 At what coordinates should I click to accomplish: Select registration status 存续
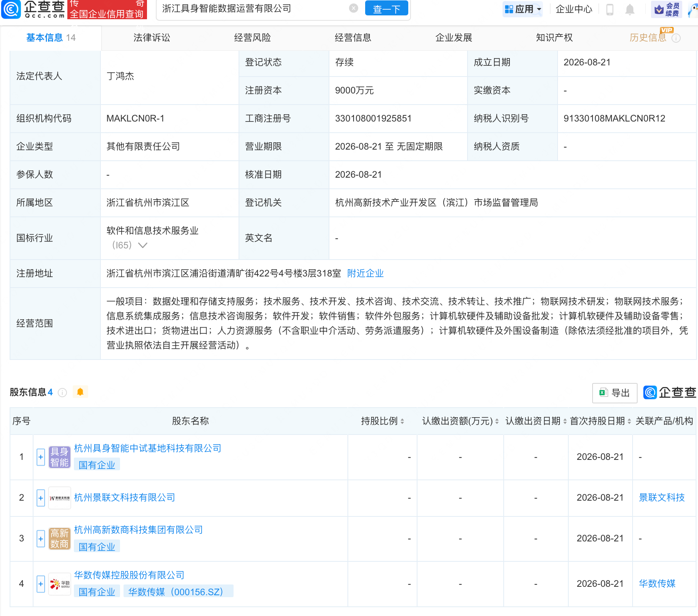(x=344, y=62)
